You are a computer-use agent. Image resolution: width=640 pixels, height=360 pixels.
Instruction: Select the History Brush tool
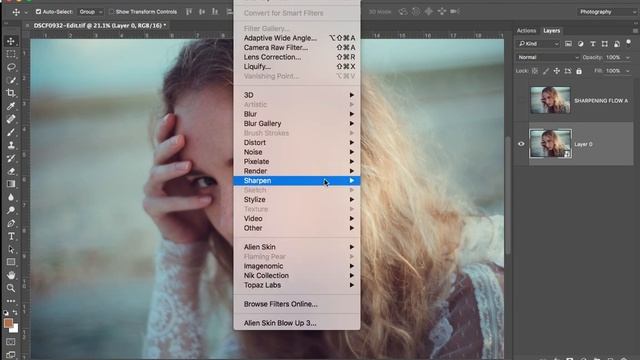11,158
